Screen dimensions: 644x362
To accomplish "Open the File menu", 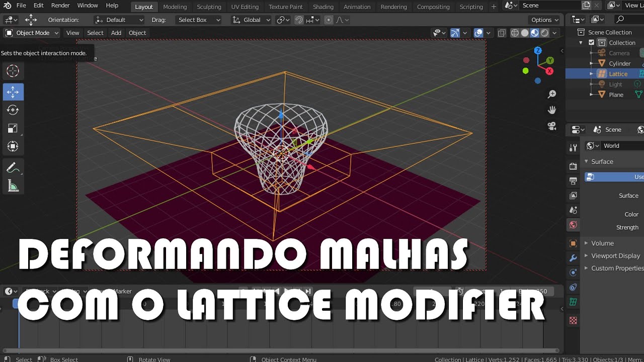I will coord(21,6).
